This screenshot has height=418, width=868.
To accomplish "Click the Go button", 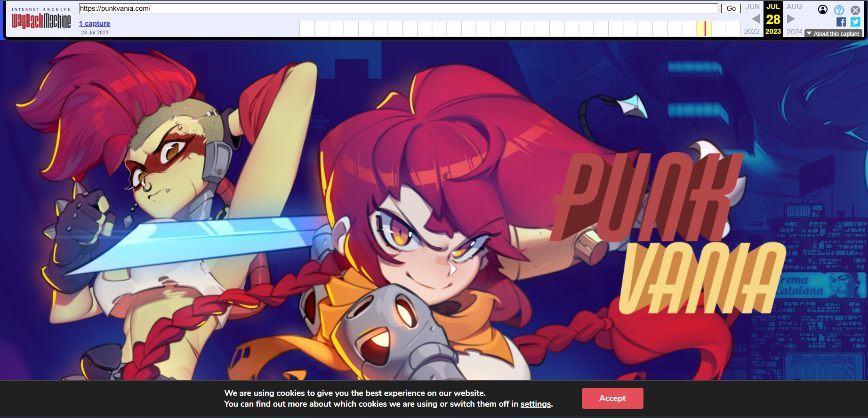I will [731, 8].
